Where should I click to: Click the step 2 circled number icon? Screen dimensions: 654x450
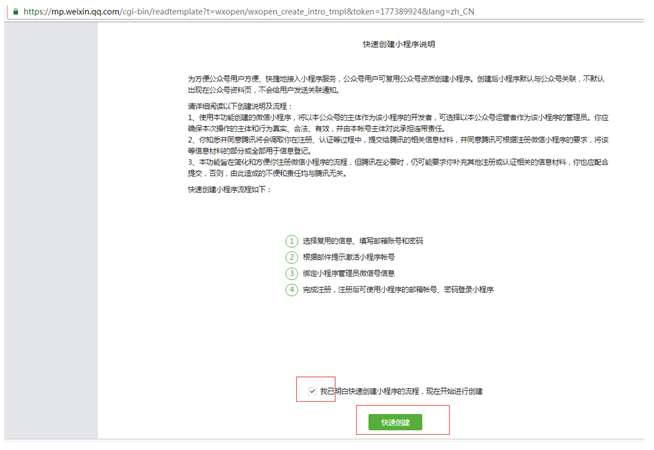[292, 257]
